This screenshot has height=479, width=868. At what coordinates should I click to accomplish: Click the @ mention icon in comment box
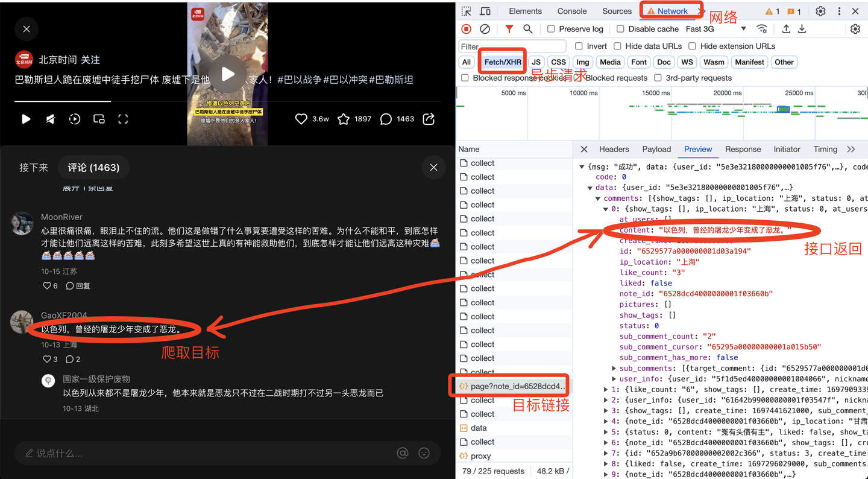[403, 453]
